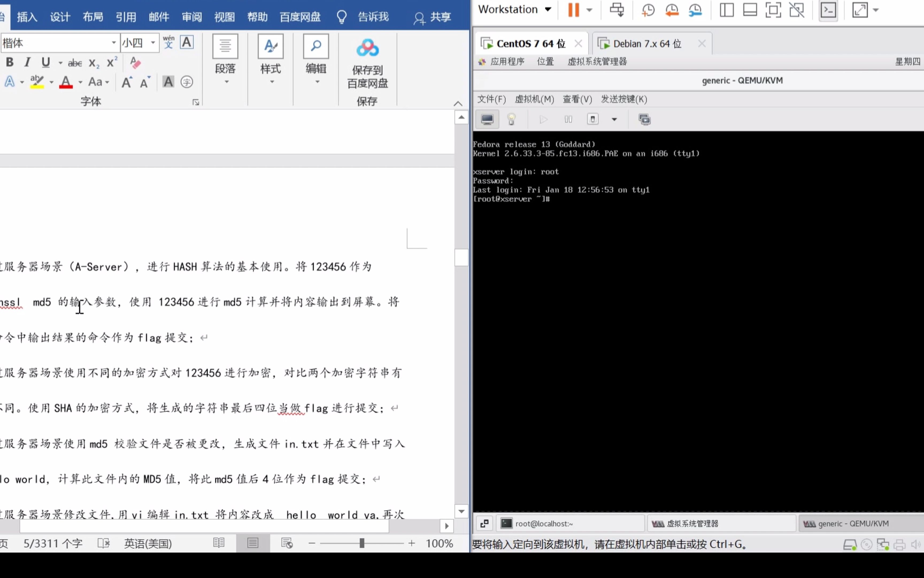The height and width of the screenshot is (578, 924).
Task: Click 英语(美国) language in status bar
Action: tap(148, 543)
